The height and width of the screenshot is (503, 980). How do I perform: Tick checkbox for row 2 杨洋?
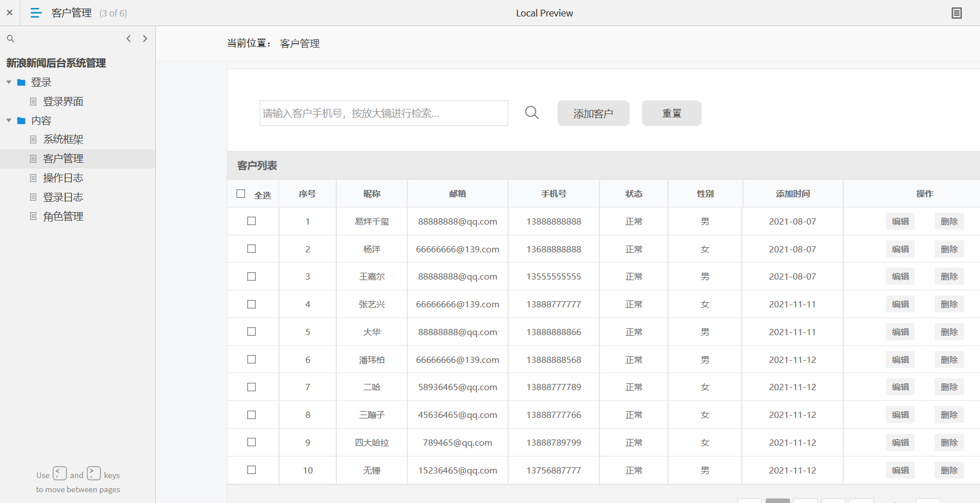[252, 249]
